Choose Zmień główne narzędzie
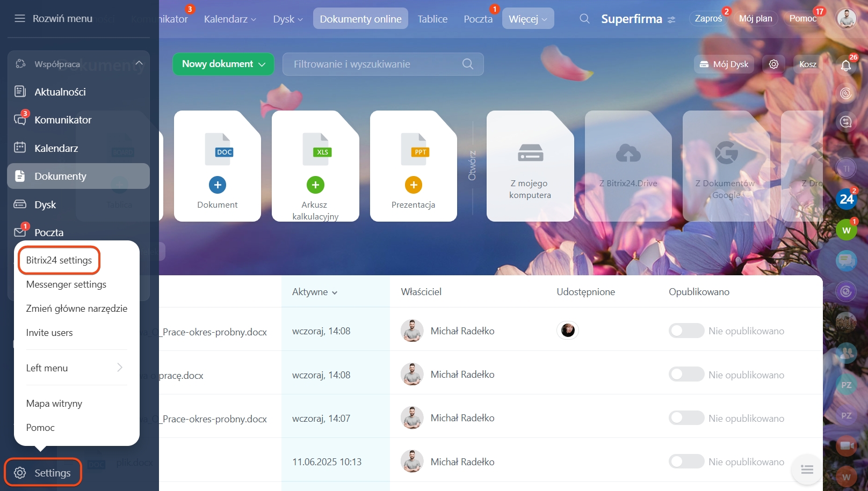The width and height of the screenshot is (868, 491). (x=77, y=309)
